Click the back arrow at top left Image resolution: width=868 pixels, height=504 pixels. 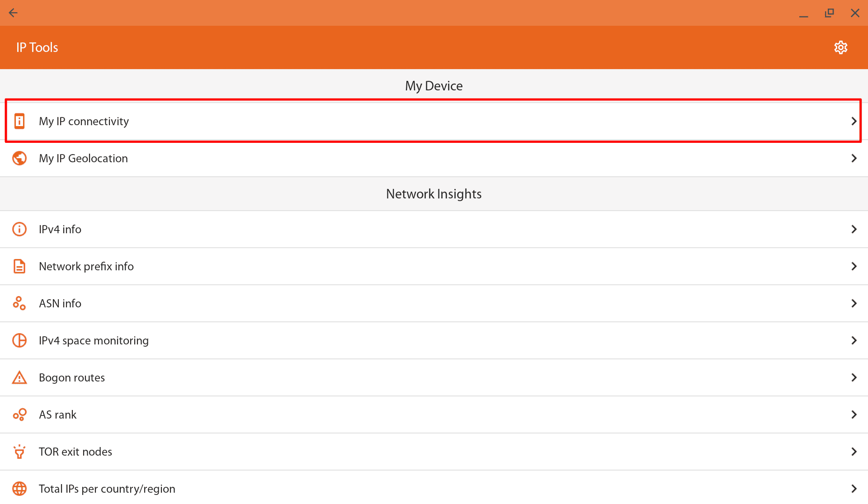pos(14,13)
